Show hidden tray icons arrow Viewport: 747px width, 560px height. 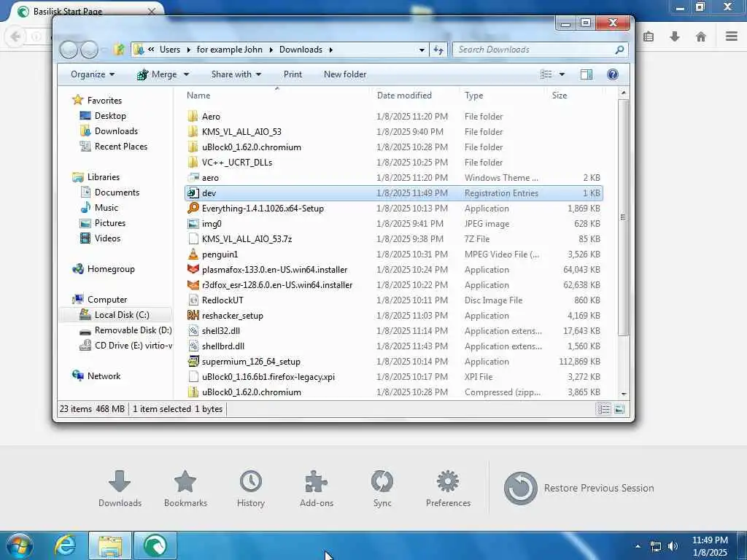[638, 546]
